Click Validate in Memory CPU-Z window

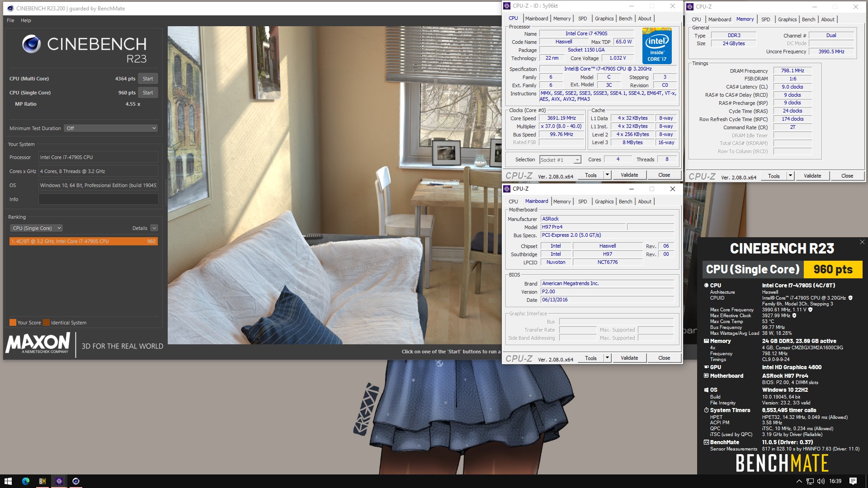[812, 176]
